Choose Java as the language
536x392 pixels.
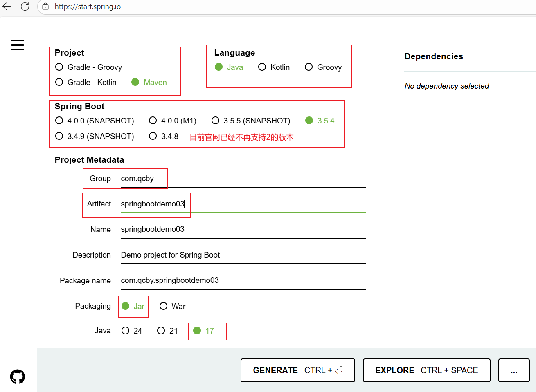tap(229, 67)
